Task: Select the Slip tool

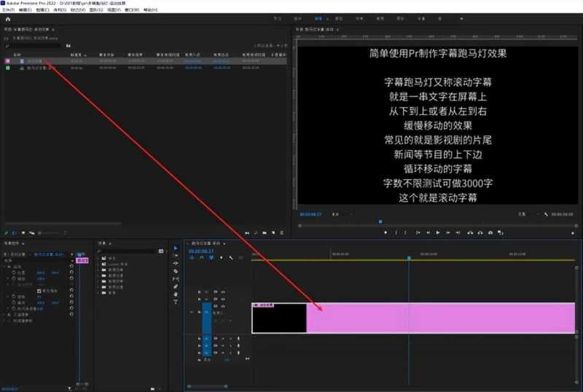Action: 176,278
